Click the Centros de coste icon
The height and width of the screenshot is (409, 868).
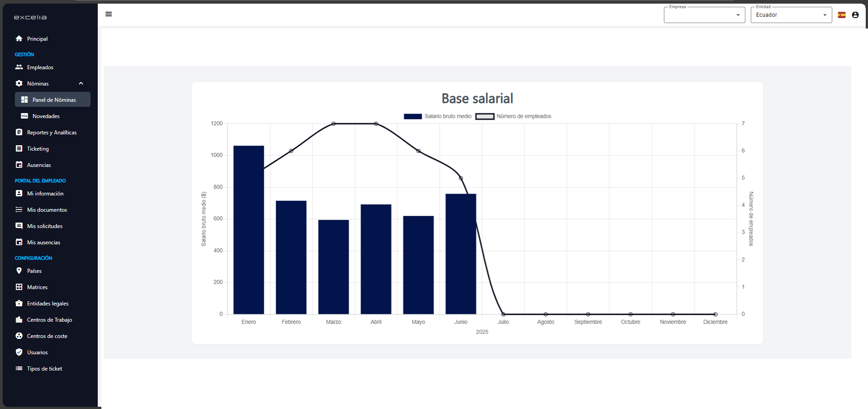pyautogui.click(x=19, y=336)
